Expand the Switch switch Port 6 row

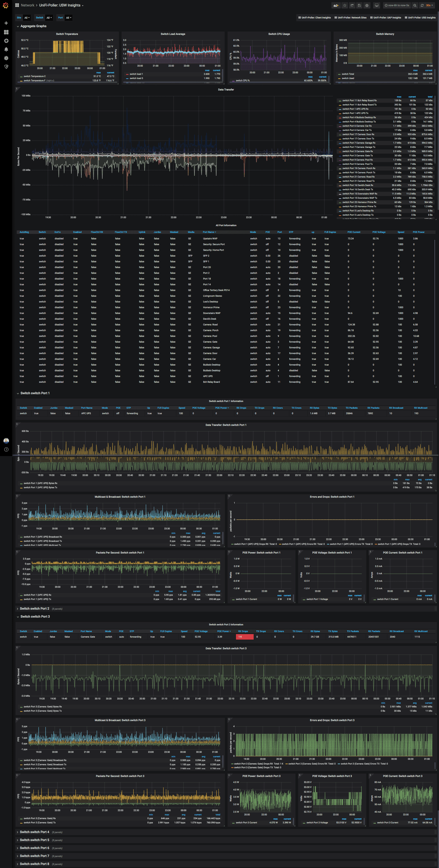pos(34,848)
